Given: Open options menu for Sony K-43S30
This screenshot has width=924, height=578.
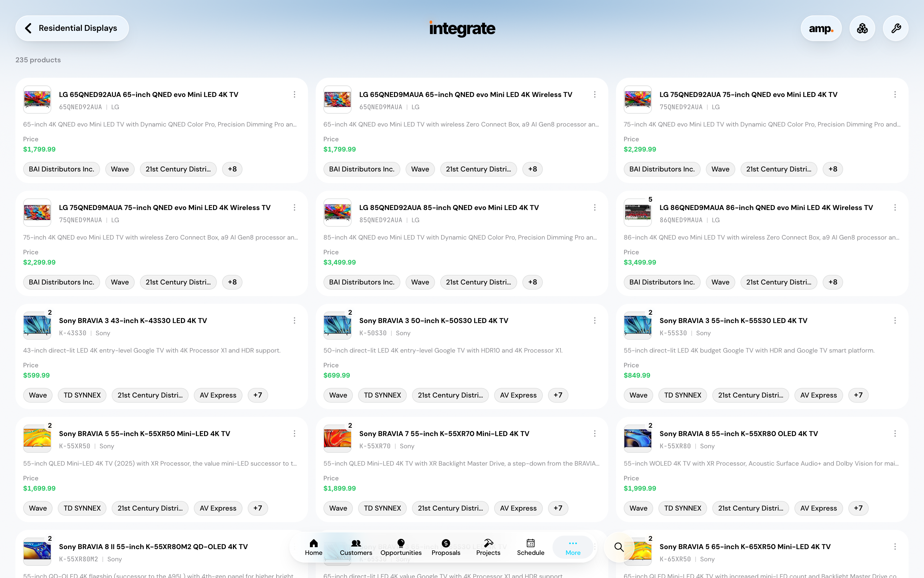Looking at the screenshot, I should tap(295, 321).
